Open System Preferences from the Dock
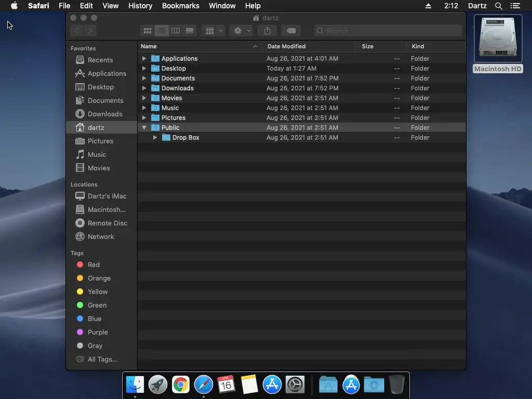Viewport: 532px width, 399px height. point(295,385)
